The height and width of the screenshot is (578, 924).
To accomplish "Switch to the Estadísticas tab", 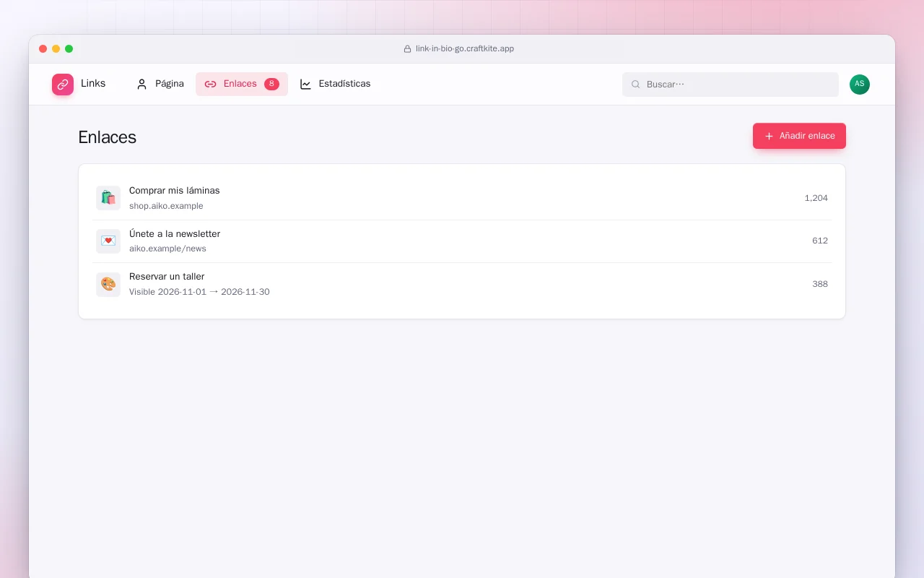I will tap(336, 84).
